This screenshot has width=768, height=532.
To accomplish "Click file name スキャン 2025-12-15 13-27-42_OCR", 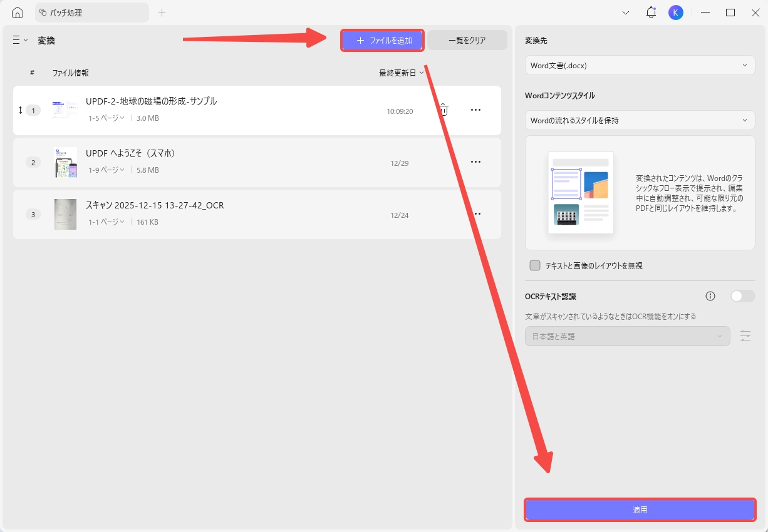I will pyautogui.click(x=155, y=205).
